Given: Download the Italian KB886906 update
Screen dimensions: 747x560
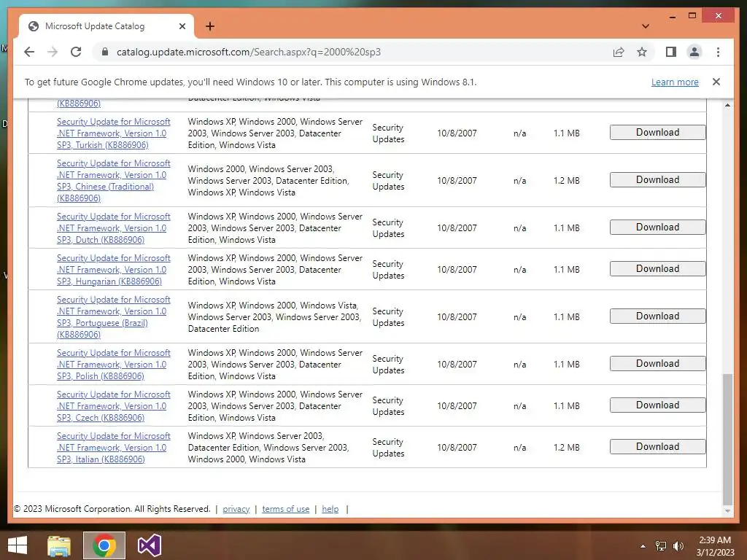Looking at the screenshot, I should (657, 447).
